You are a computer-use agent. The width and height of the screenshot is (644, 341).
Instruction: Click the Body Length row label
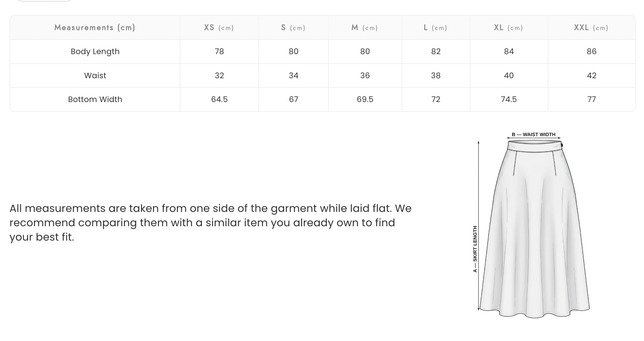point(95,52)
